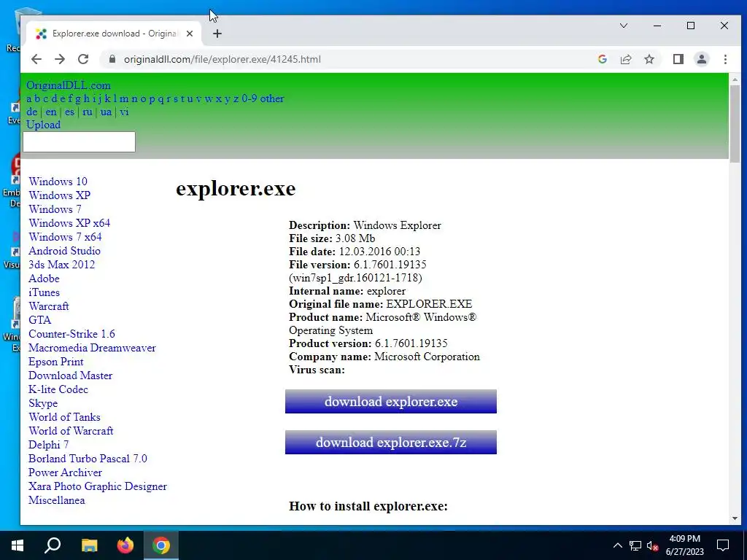Switch site language to ru
The width and height of the screenshot is (747, 560).
click(x=88, y=112)
